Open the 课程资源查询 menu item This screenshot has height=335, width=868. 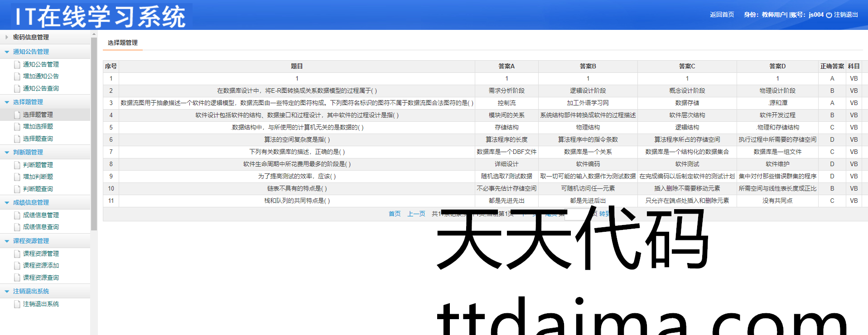point(41,278)
